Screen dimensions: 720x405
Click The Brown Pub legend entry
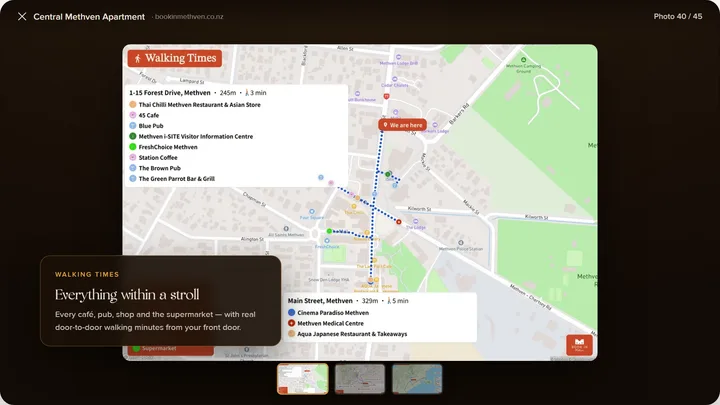pos(159,168)
